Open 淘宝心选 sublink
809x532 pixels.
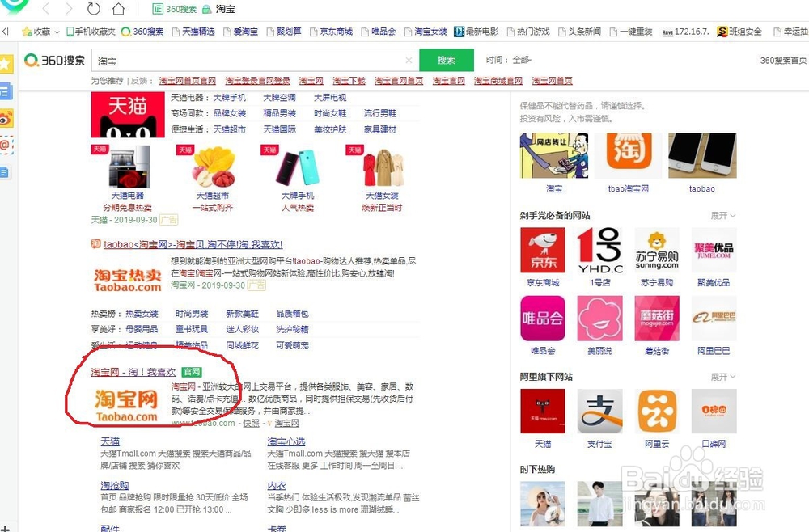pyautogui.click(x=286, y=441)
